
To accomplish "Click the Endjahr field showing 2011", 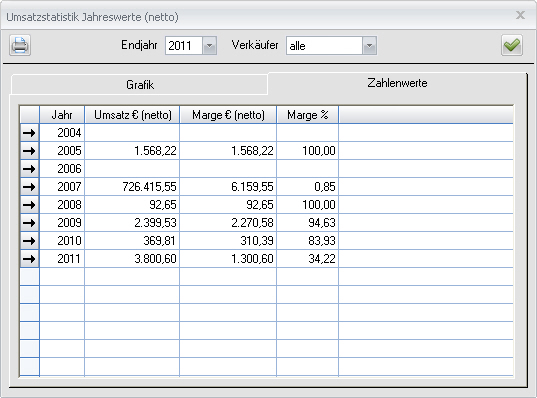I will 184,46.
